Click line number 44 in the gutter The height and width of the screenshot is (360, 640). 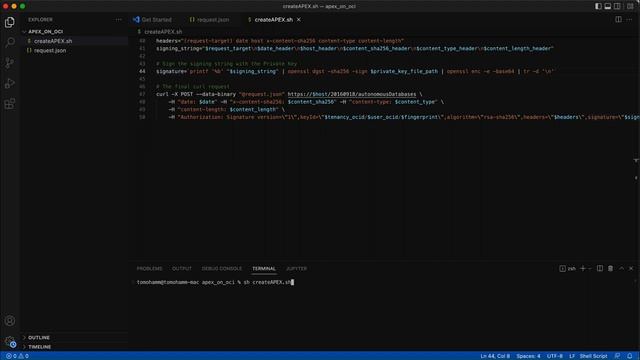click(142, 71)
